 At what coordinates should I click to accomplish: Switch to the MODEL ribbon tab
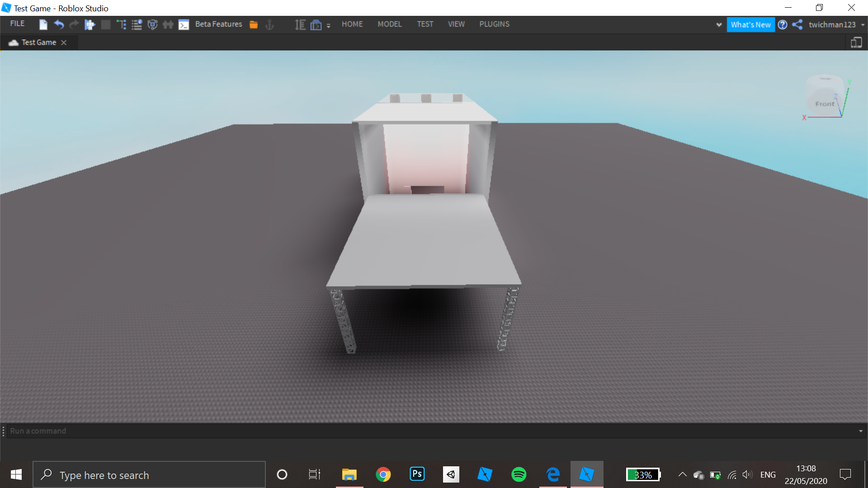tap(389, 24)
